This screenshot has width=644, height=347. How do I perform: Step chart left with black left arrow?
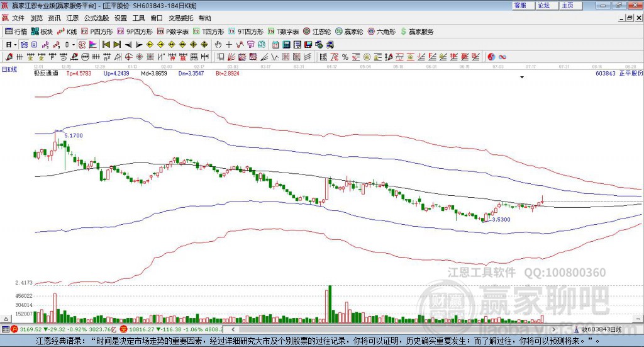click(x=128, y=45)
